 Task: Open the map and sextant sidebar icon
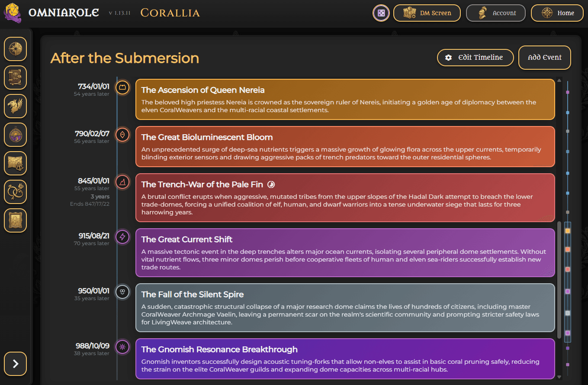16,163
